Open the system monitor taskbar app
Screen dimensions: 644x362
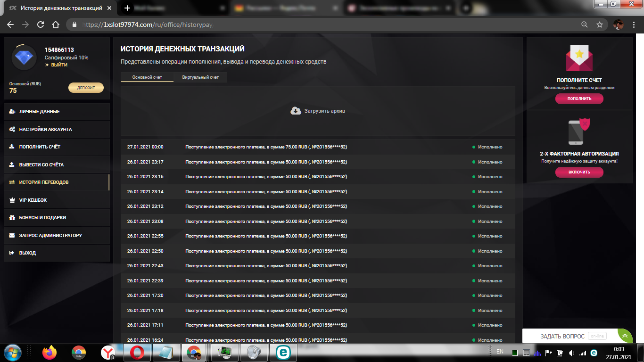tap(225, 353)
